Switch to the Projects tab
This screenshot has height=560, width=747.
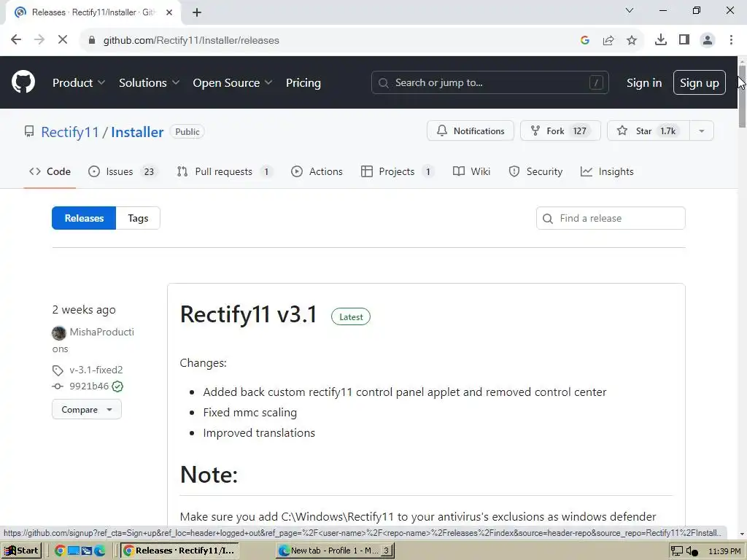(x=398, y=171)
